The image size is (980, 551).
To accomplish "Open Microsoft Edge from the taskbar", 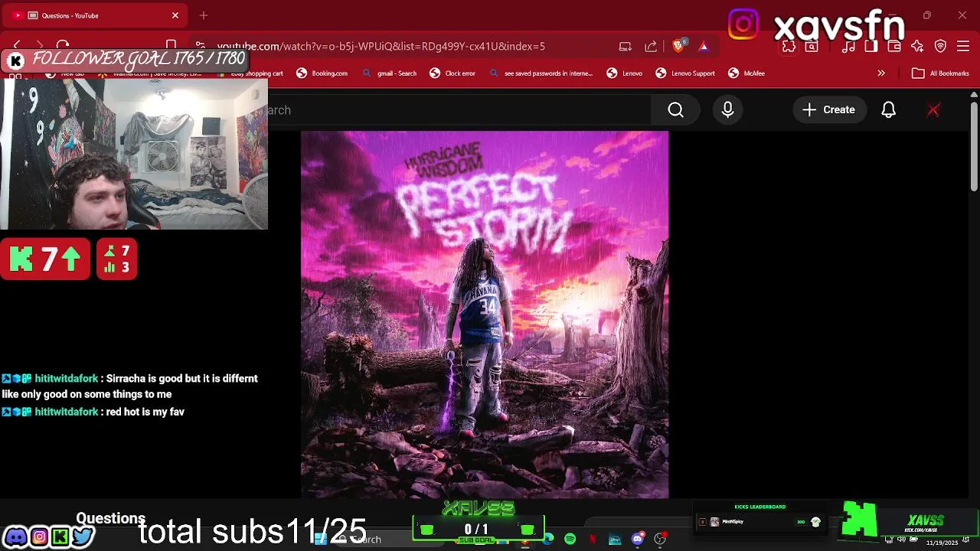I will coord(548,540).
